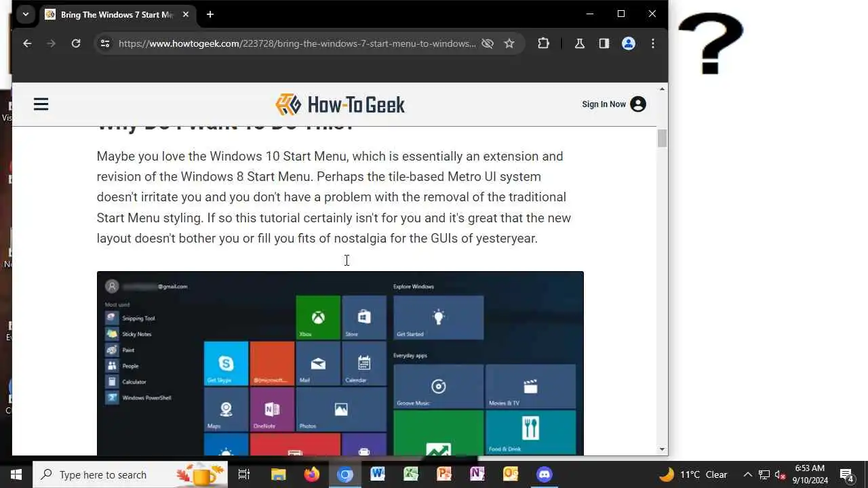Open OneNote from the taskbar
This screenshot has width=868, height=488.
click(x=477, y=474)
